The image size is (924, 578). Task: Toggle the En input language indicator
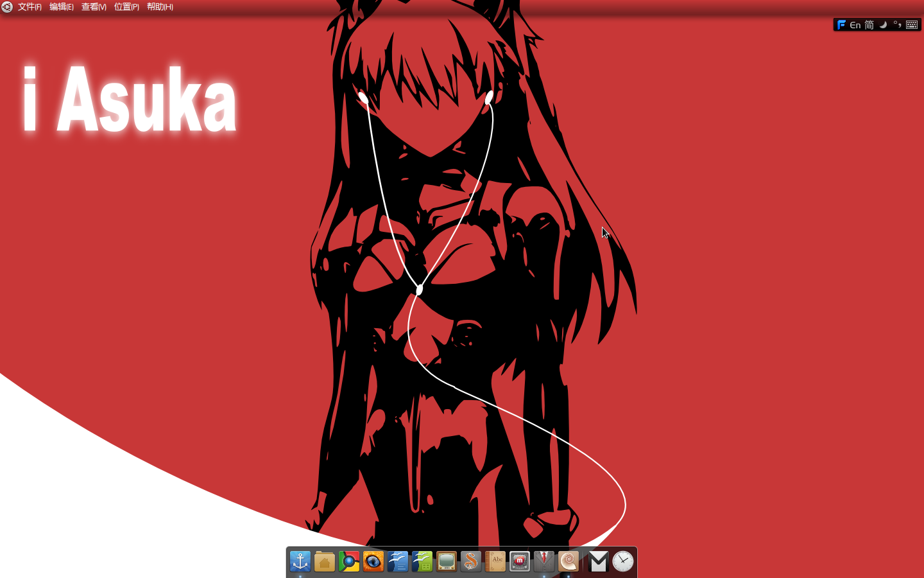[x=855, y=25]
